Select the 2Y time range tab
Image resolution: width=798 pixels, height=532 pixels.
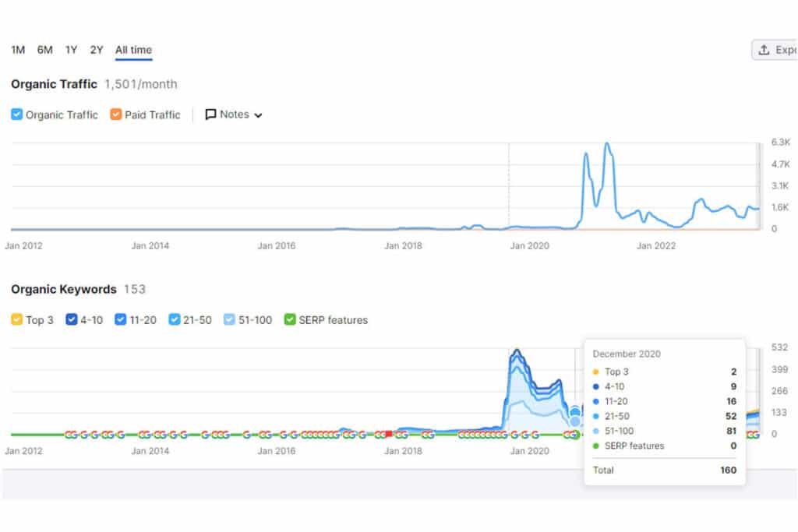tap(97, 50)
